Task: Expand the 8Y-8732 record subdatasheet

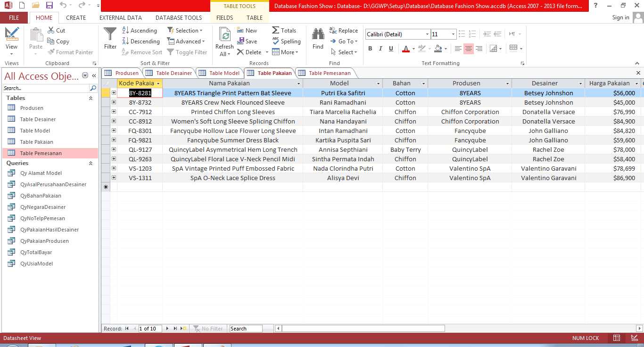Action: click(x=114, y=102)
